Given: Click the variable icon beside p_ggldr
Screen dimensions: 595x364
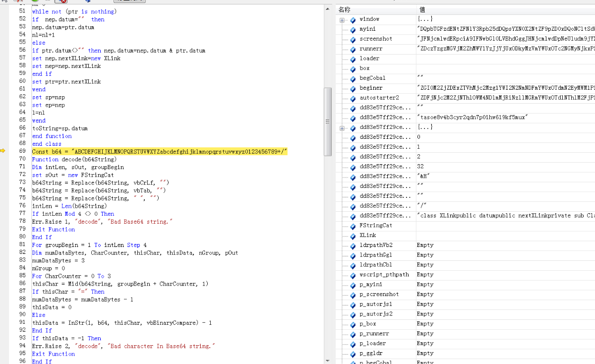Looking at the screenshot, I should pyautogui.click(x=353, y=354).
